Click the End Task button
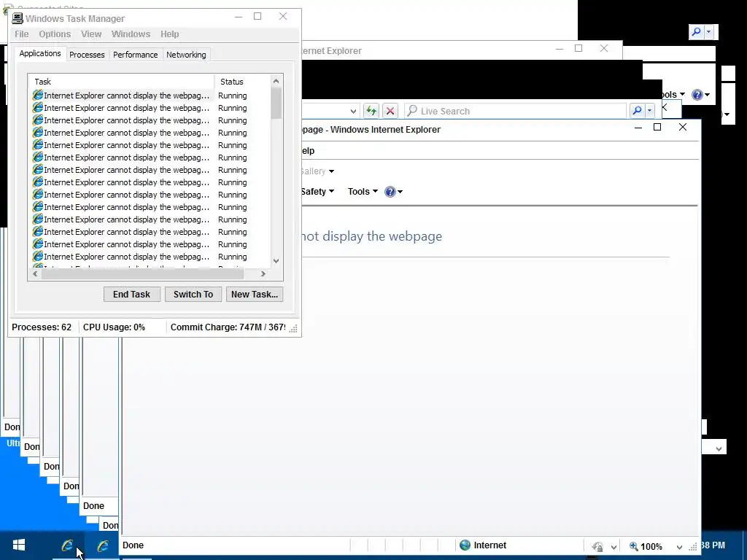This screenshot has height=560, width=747. pyautogui.click(x=131, y=295)
